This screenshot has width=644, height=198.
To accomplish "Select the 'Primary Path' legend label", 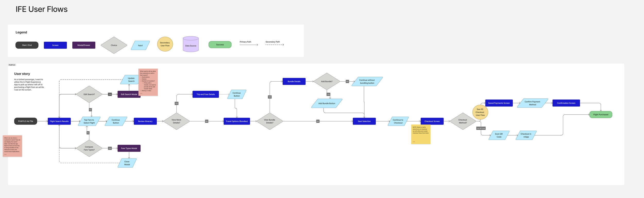I will click(245, 42).
